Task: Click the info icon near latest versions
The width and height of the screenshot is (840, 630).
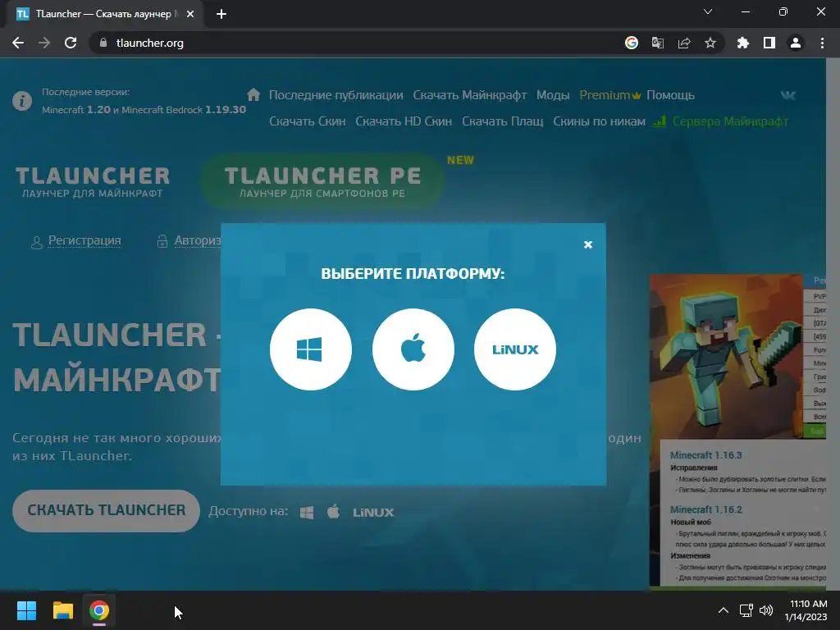Action: pos(22,101)
